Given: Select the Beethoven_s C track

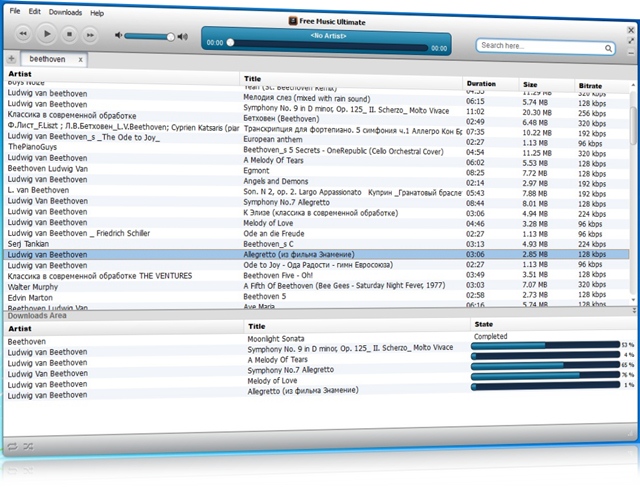Looking at the screenshot, I should coord(268,244).
